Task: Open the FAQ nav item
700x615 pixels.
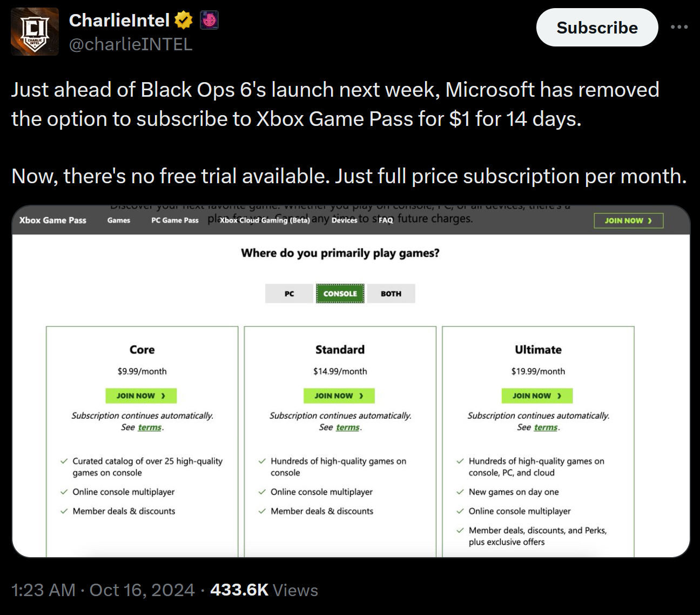Action: [386, 220]
